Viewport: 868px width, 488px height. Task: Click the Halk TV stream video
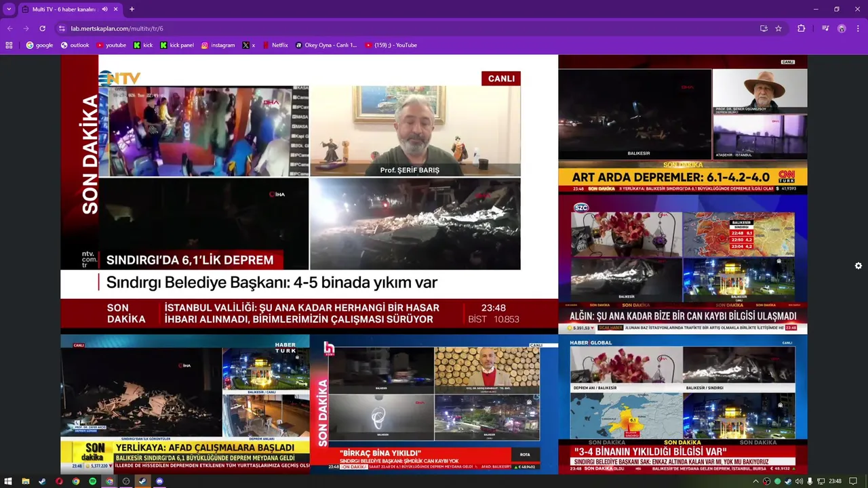(x=434, y=404)
